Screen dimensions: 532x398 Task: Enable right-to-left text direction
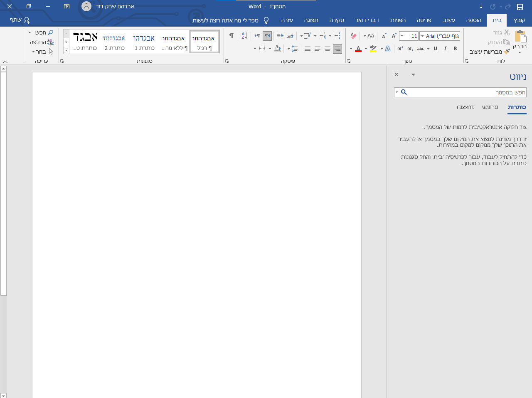click(x=267, y=36)
